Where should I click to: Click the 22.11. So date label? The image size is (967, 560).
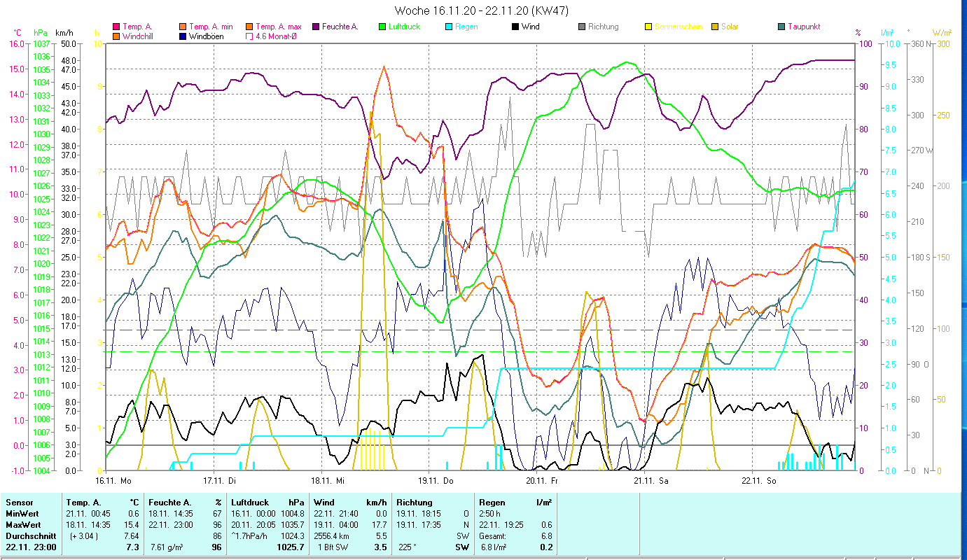tap(759, 480)
